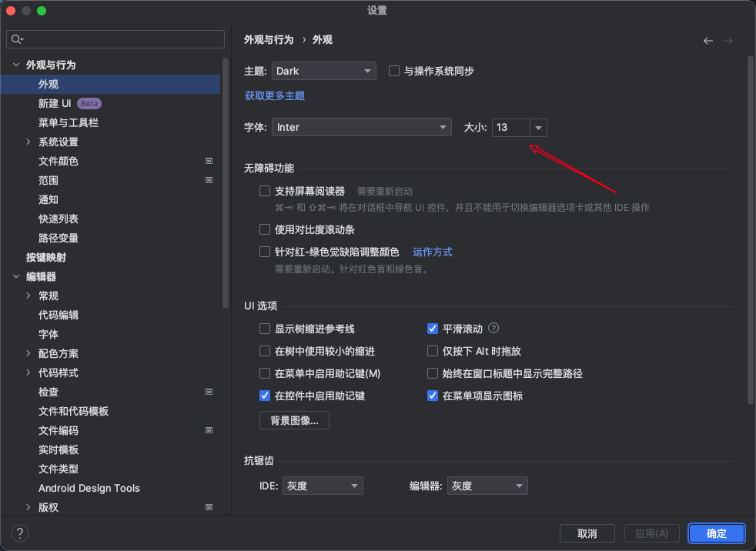Enable the 与操作系统同步 checkbox

(394, 71)
